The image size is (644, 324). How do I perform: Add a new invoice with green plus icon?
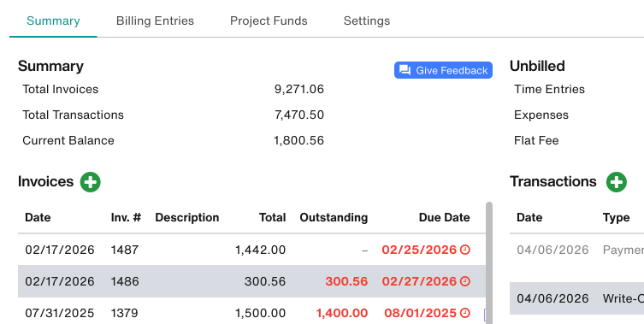point(91,182)
